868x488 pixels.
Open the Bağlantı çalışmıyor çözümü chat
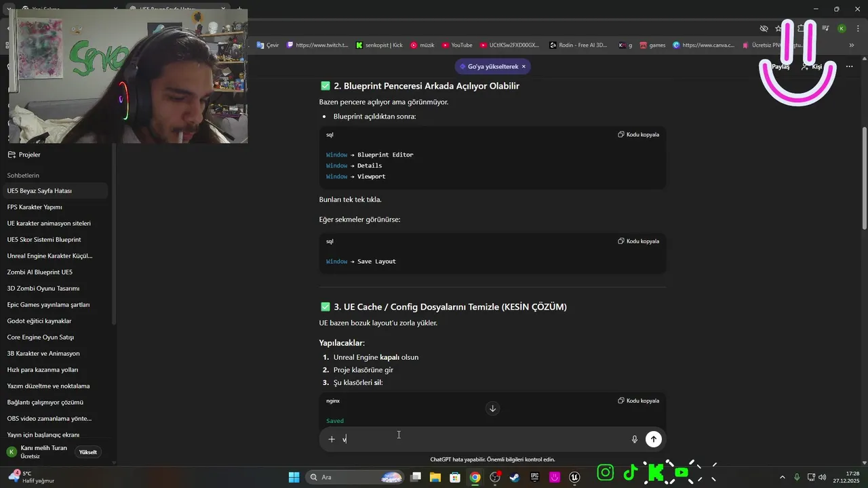pyautogui.click(x=54, y=403)
